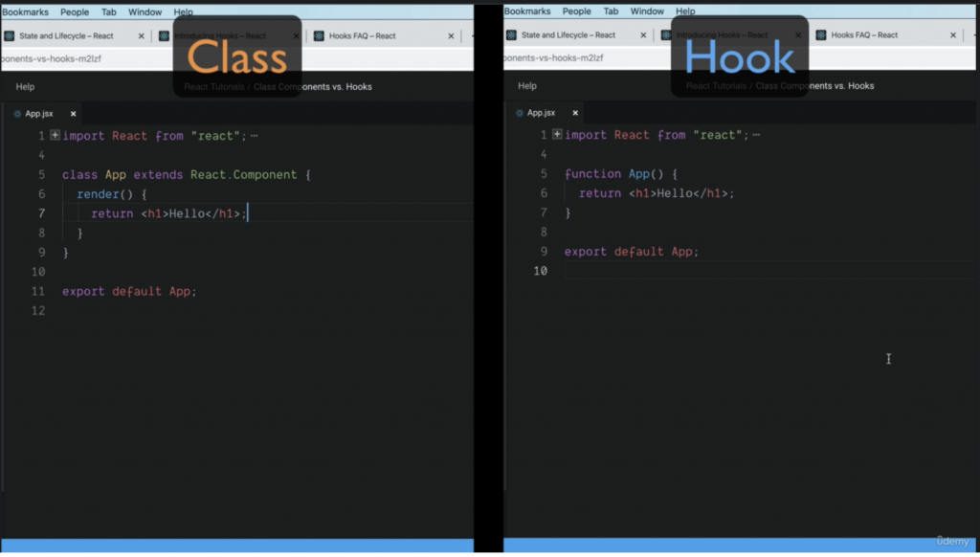Open the CodeSandbox Help menu in the Class window
Viewport: 980px width, 557px height.
[x=25, y=87]
